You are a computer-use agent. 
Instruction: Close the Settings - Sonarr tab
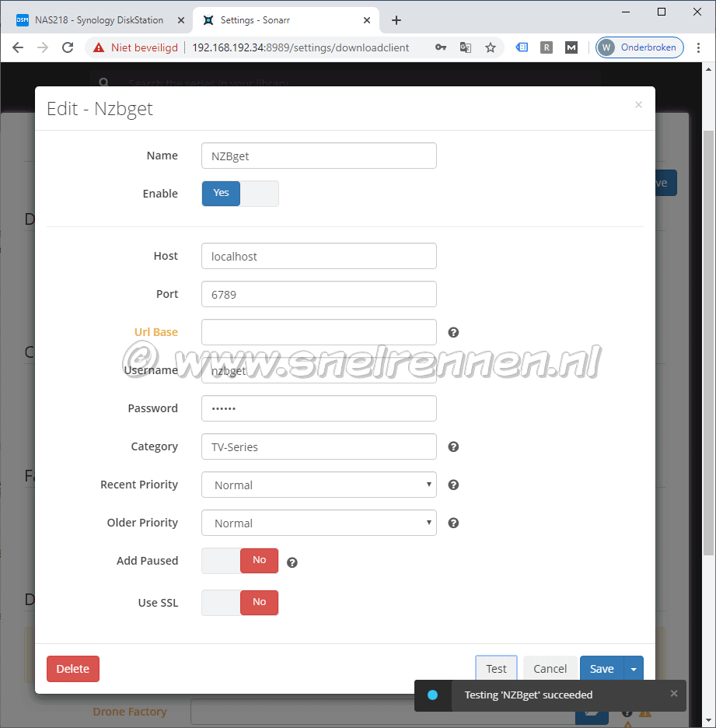(367, 20)
